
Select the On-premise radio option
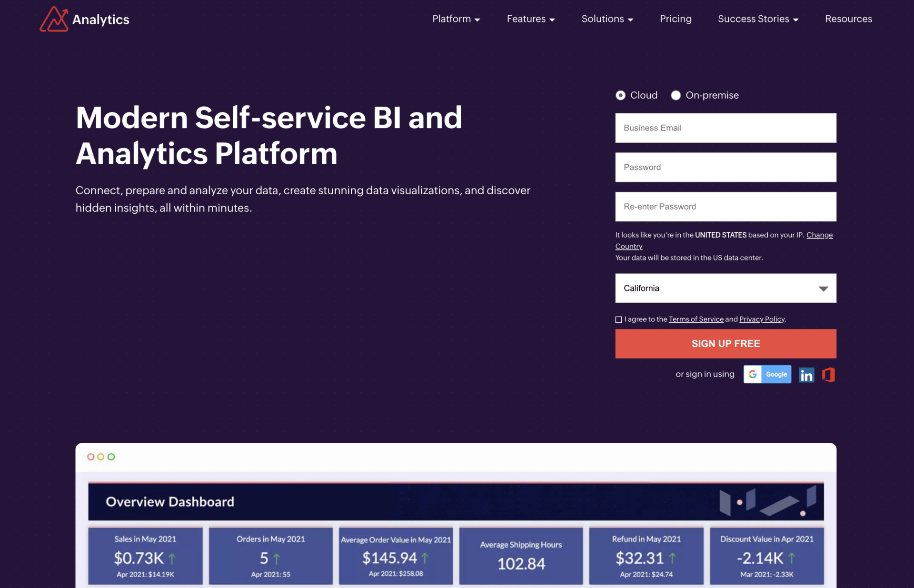coord(676,95)
